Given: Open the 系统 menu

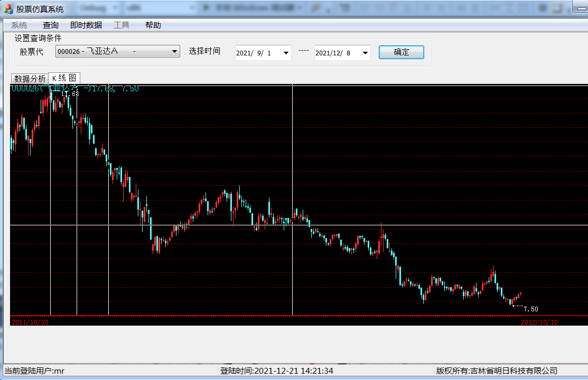Looking at the screenshot, I should tap(19, 25).
